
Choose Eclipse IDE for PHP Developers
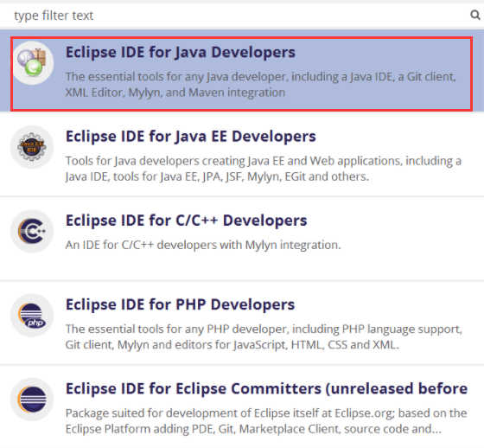(180, 304)
